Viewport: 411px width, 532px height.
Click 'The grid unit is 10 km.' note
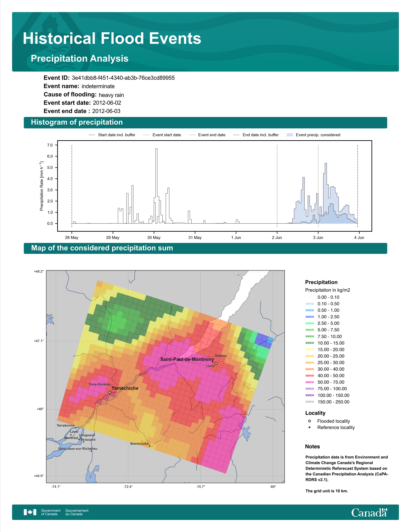[x=327, y=491]
